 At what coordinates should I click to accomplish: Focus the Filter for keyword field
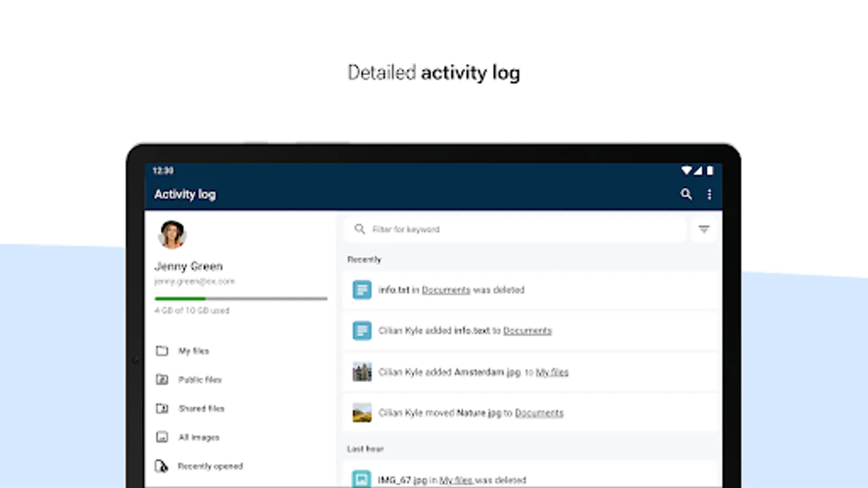click(x=515, y=229)
